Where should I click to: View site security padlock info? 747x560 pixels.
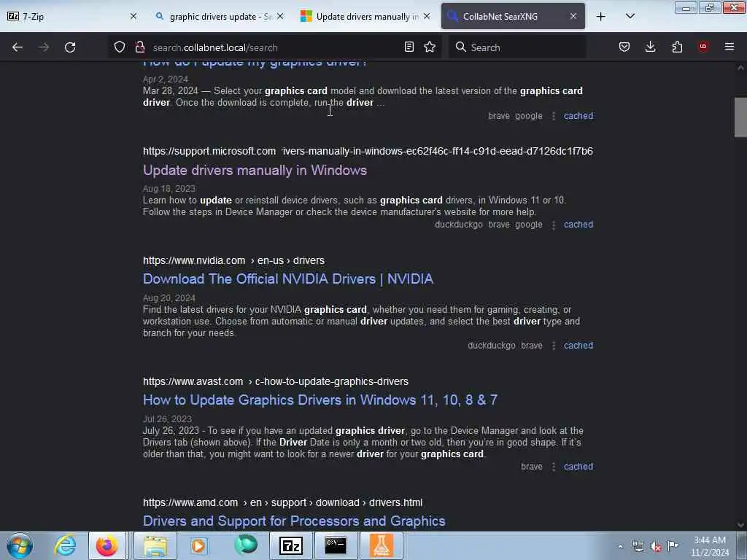click(139, 47)
